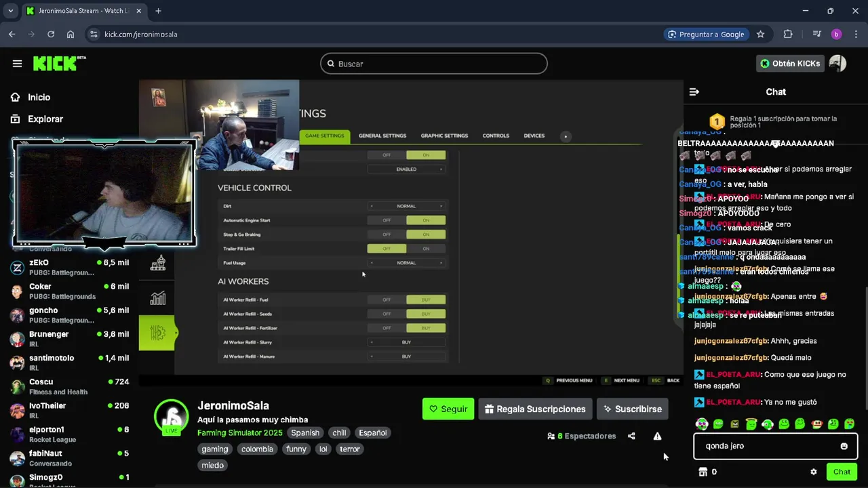Click Preguntar a Google button in address bar
Image resolution: width=868 pixels, height=488 pixels.
[x=706, y=34]
